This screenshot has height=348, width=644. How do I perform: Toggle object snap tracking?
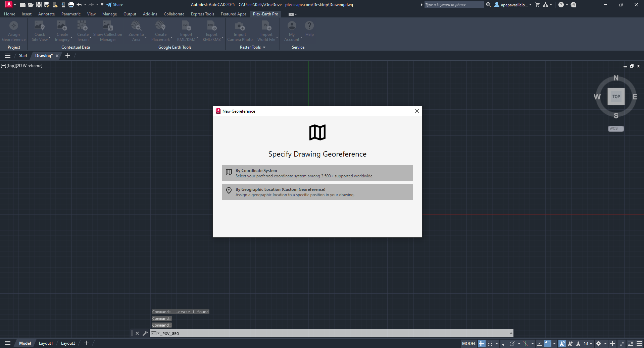pyautogui.click(x=539, y=343)
